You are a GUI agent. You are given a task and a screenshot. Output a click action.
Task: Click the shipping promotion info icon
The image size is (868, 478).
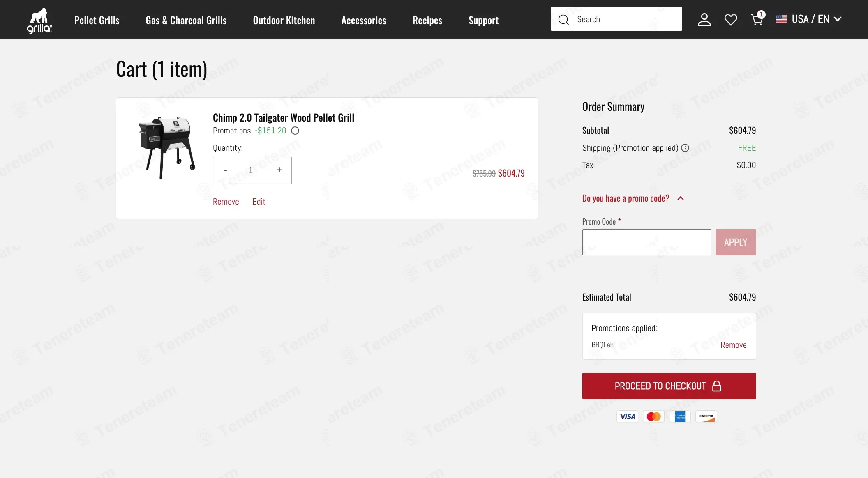(685, 148)
